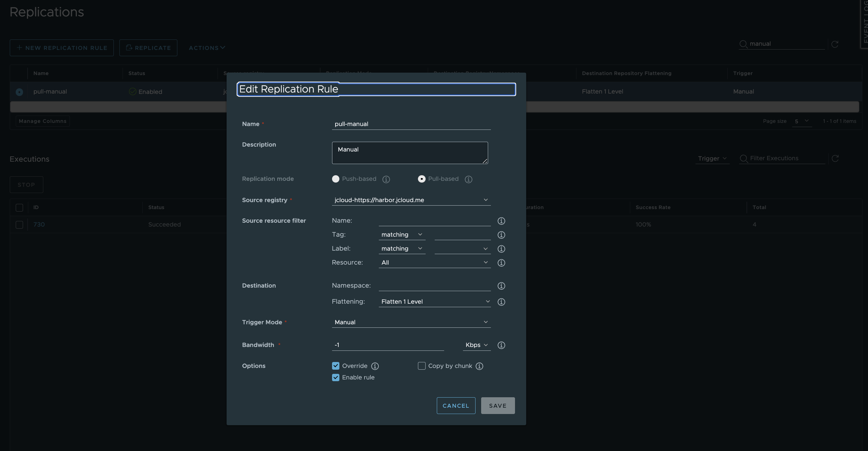
Task: Click info icon for destination Namespace
Action: coord(501,286)
